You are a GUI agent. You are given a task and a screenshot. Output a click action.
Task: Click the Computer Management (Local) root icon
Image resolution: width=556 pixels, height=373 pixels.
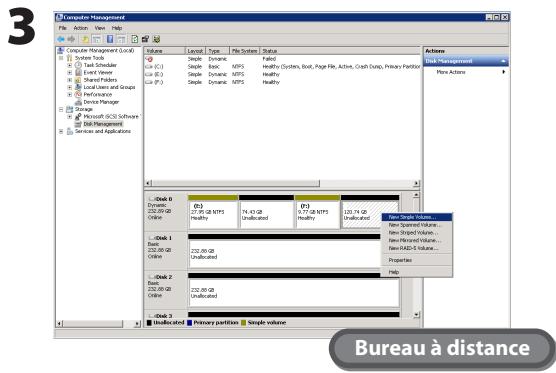[x=61, y=51]
